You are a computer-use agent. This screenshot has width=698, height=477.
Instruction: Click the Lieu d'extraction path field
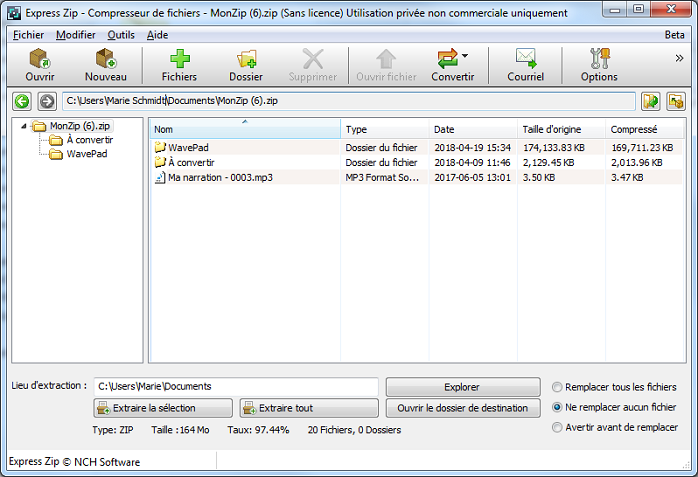tap(236, 386)
